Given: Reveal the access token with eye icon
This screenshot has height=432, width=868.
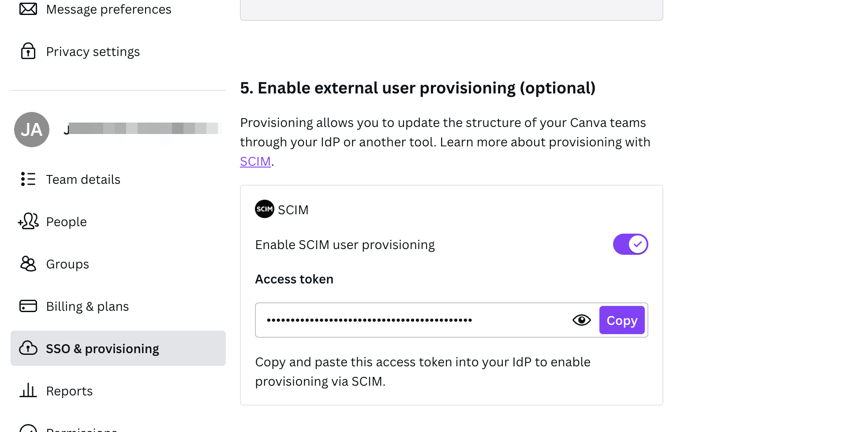Looking at the screenshot, I should click(x=581, y=320).
